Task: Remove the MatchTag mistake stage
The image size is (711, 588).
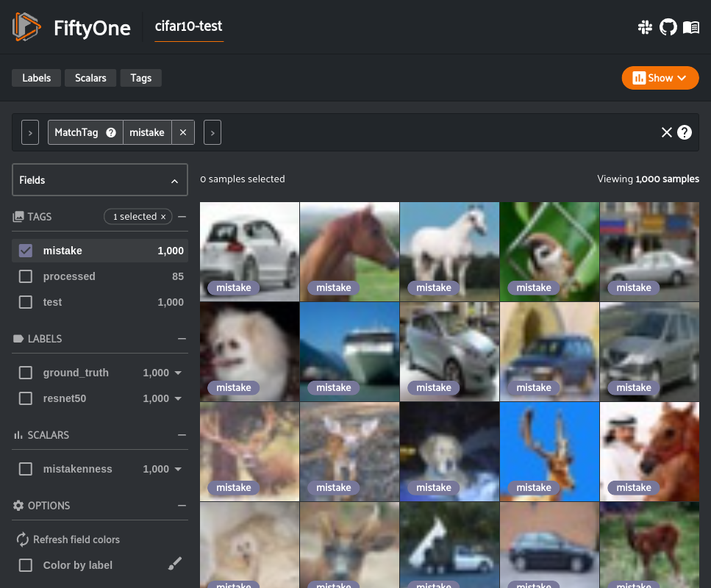Action: pos(183,133)
